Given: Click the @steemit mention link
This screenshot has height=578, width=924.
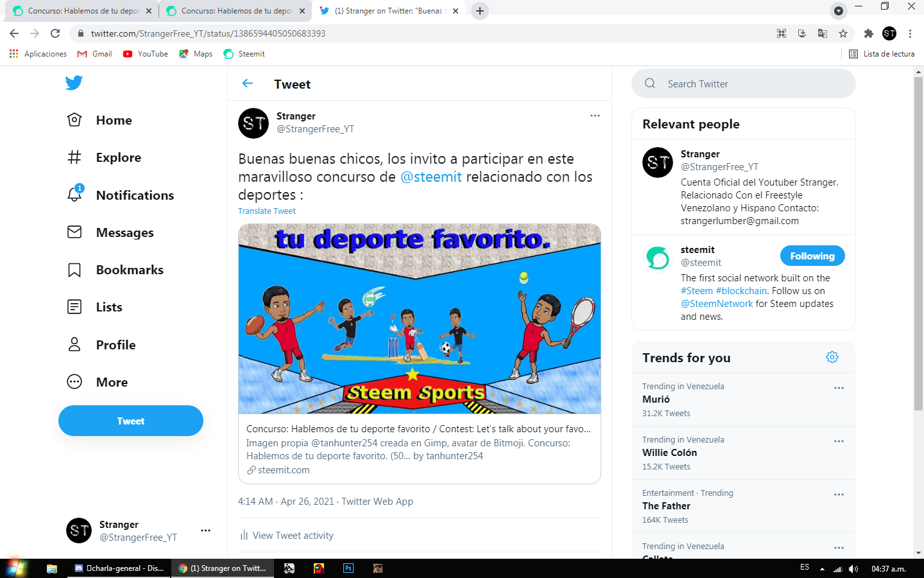Looking at the screenshot, I should tap(431, 177).
